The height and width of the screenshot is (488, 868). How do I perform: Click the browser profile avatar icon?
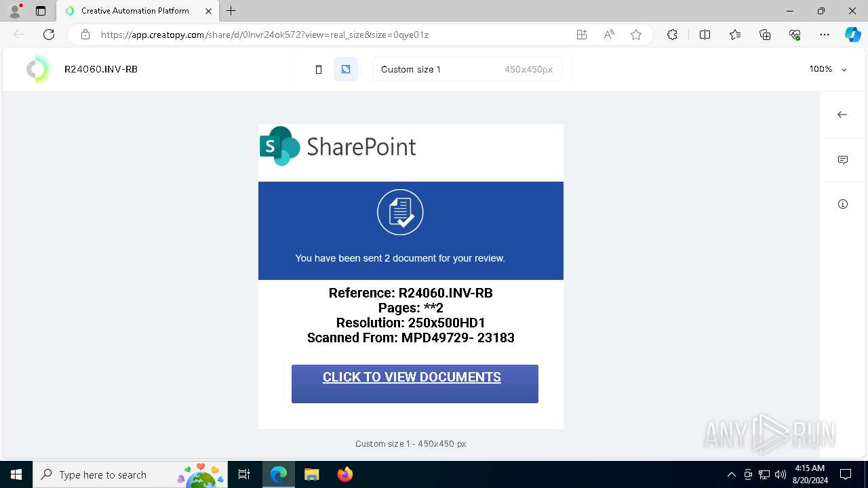tap(15, 11)
